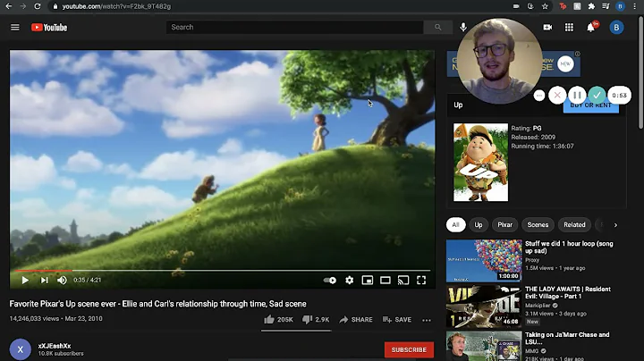Open "Taking on Ja'Marr Chase and LSU" title
This screenshot has width=644, height=361.
(x=567, y=339)
